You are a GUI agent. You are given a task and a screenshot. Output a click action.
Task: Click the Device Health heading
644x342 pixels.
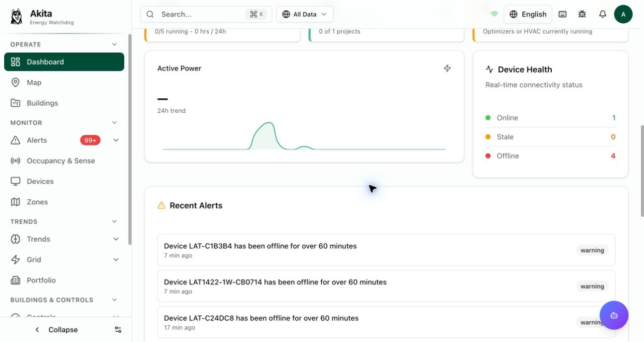525,69
